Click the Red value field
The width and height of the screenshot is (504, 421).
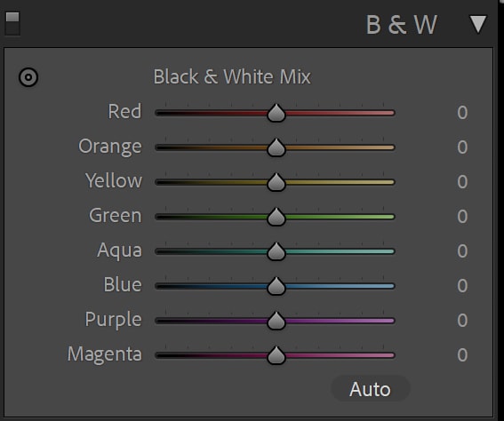point(462,113)
